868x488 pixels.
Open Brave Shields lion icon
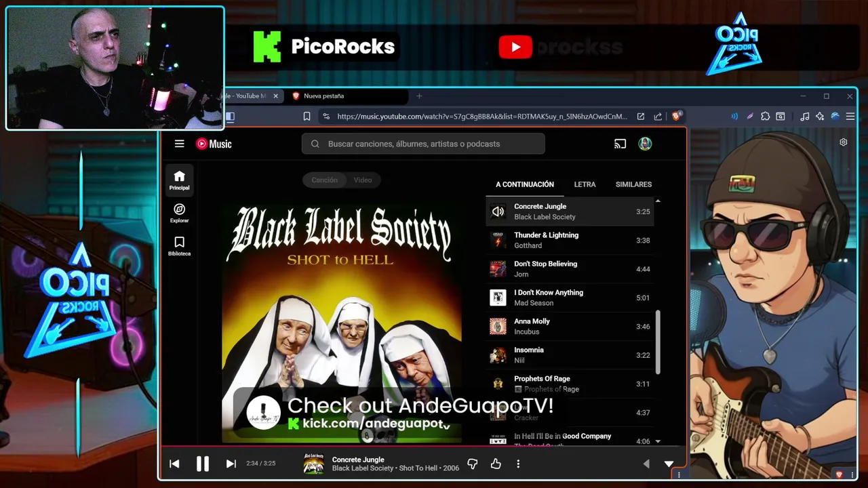click(676, 116)
